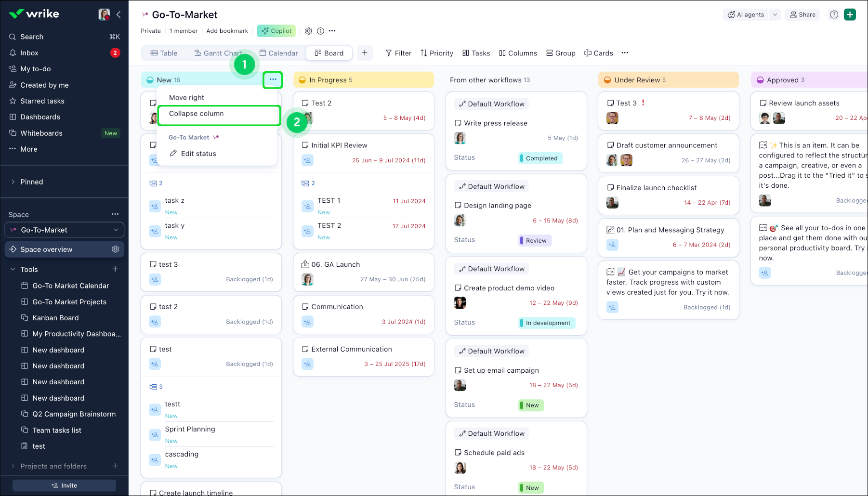Click the Approved column status color dot

coord(760,80)
